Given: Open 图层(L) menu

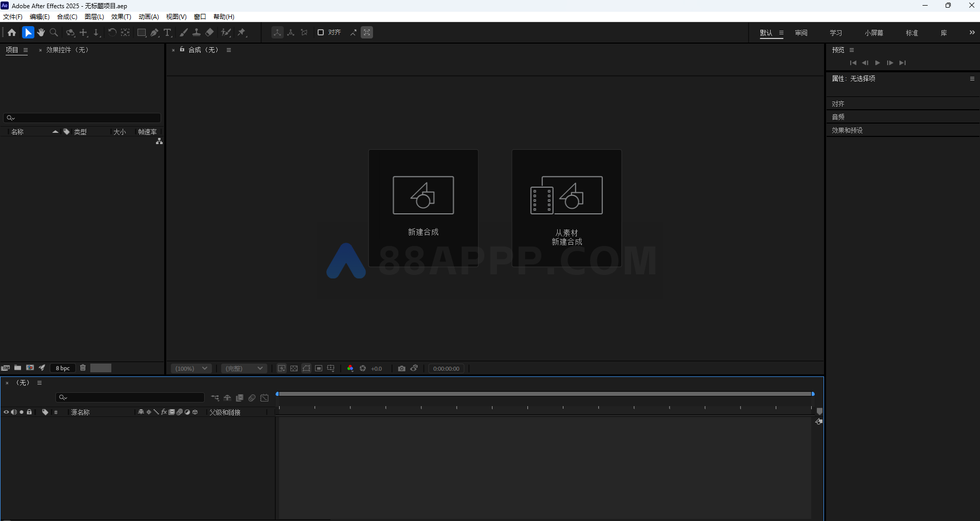Looking at the screenshot, I should click(x=94, y=17).
